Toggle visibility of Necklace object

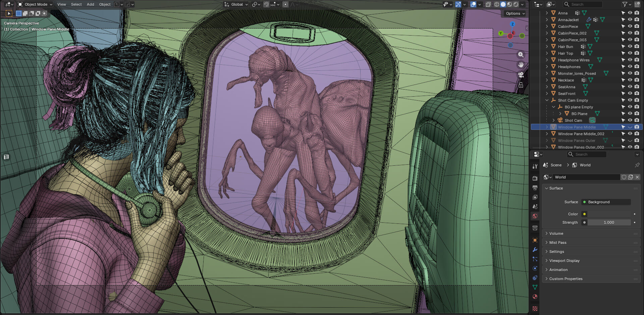pos(630,80)
